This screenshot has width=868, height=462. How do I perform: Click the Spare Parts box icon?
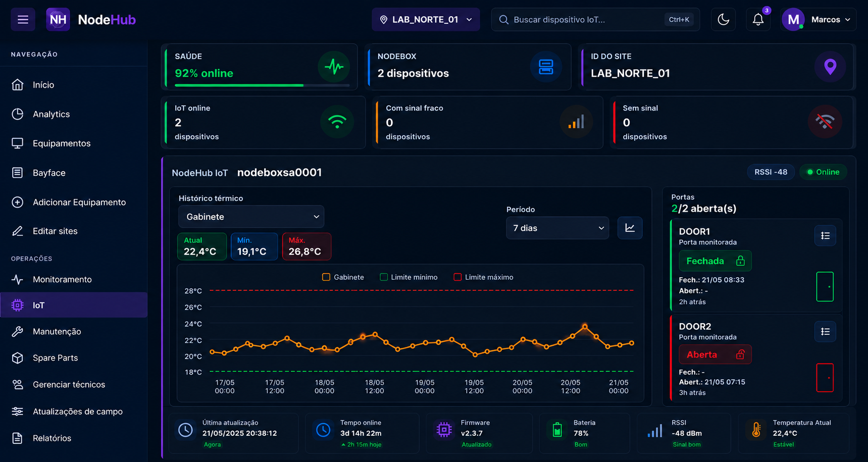(17, 357)
